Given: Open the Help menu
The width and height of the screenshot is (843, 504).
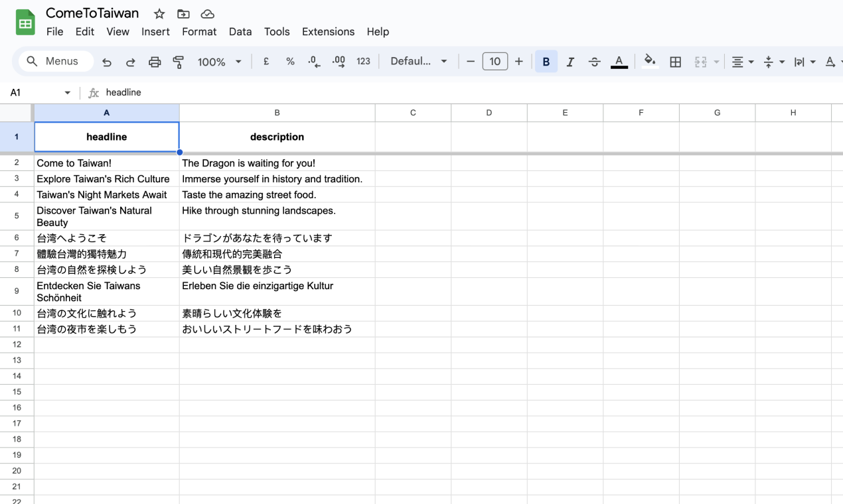Looking at the screenshot, I should coord(378,31).
